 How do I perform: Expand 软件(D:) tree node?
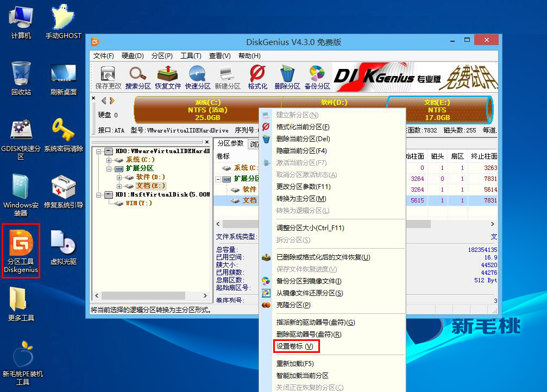click(x=119, y=178)
